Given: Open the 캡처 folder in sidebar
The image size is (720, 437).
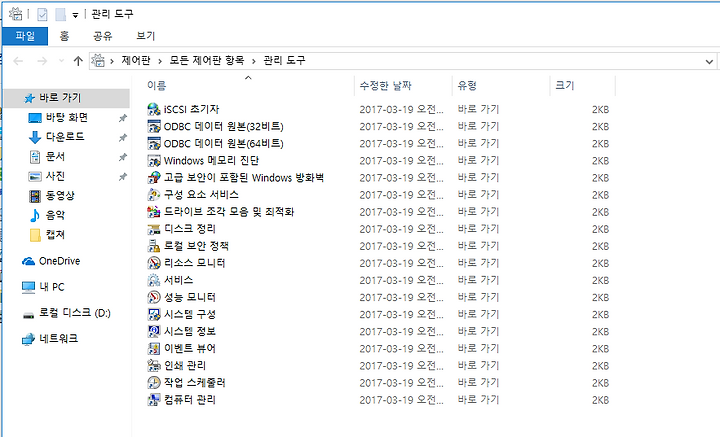Looking at the screenshot, I should pyautogui.click(x=55, y=235).
